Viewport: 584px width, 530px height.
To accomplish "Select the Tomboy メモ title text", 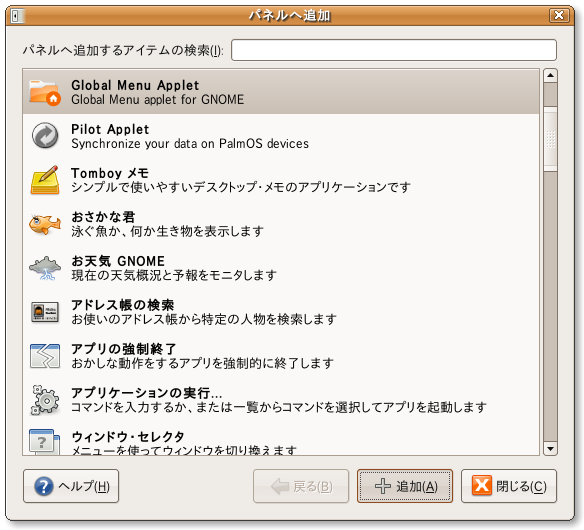I will coord(110,173).
